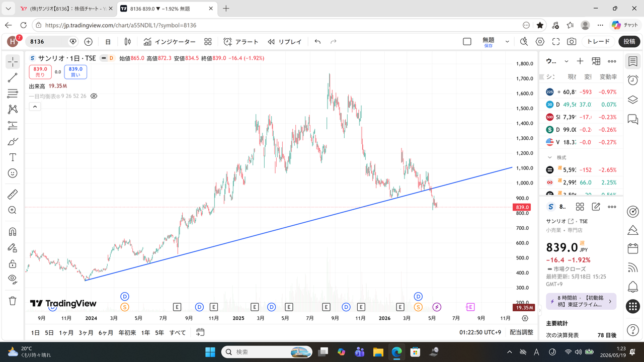Screen dimensions: 644x362
Task: Start bar リプレイ replay mode
Action: [285, 42]
